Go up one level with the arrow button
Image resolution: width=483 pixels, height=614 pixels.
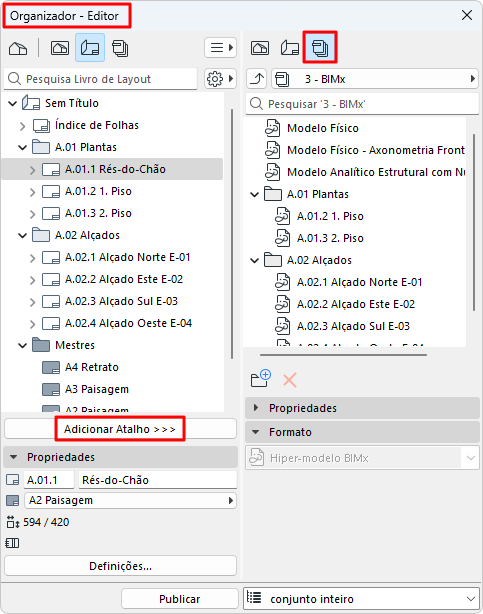coord(257,79)
